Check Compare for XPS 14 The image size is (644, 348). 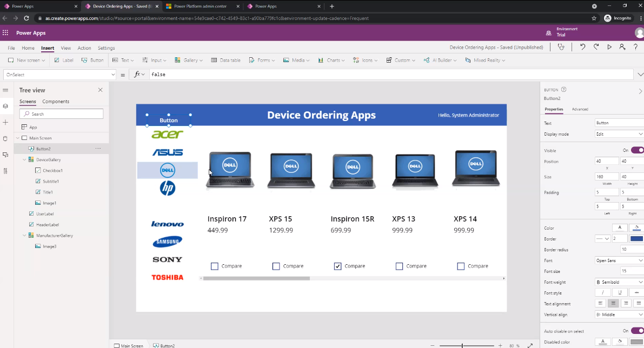click(x=461, y=266)
